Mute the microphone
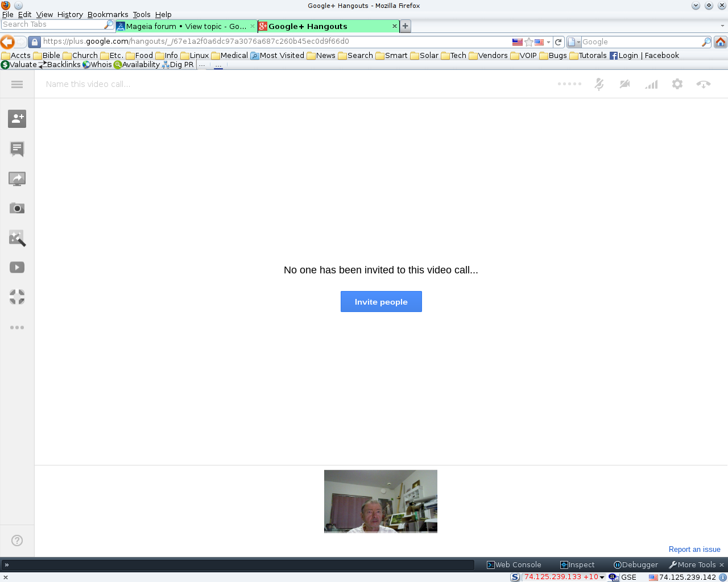 point(599,84)
